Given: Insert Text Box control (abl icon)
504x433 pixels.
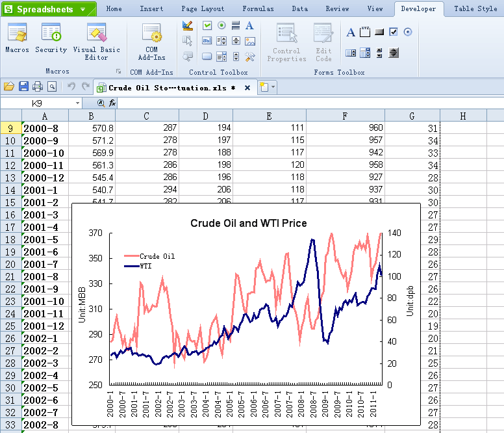Looking at the screenshot, I should pyautogui.click(x=207, y=41).
